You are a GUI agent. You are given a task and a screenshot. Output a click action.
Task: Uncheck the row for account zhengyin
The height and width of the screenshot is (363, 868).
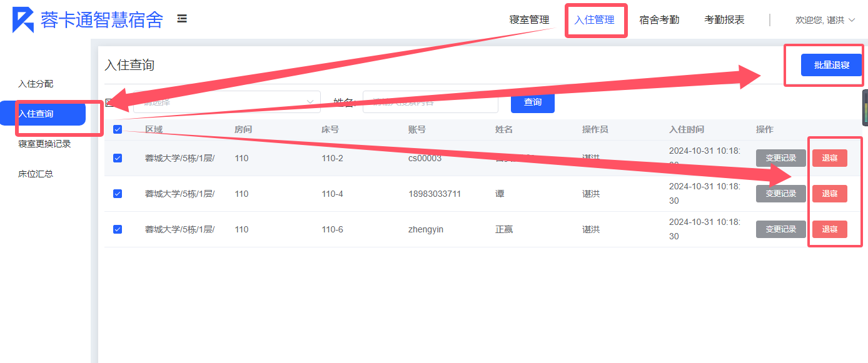click(118, 229)
